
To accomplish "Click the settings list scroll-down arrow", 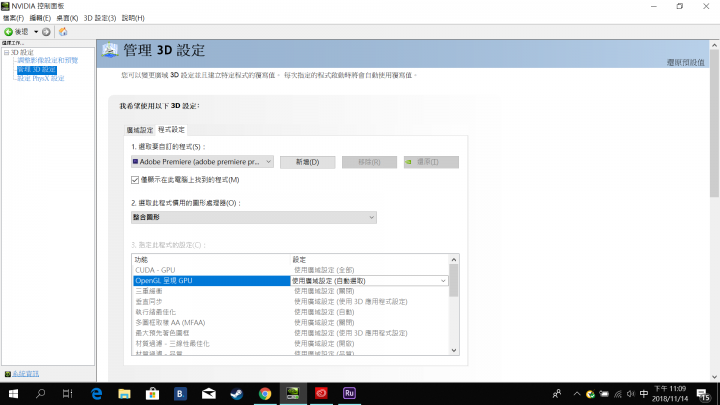I will point(454,350).
